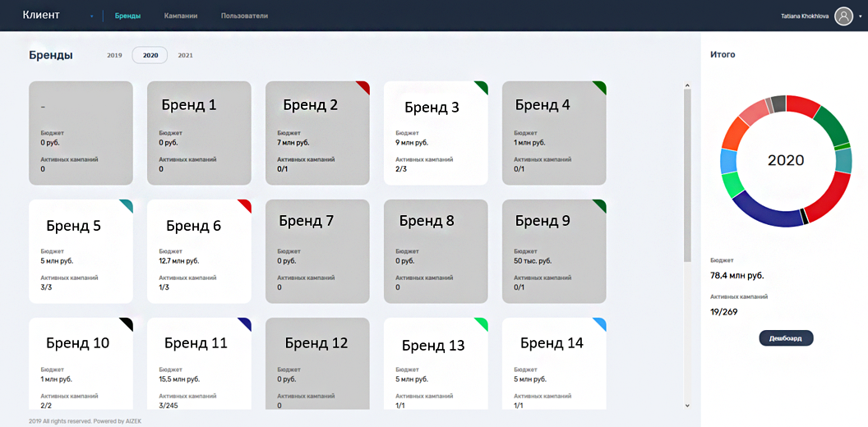Open the Бренд 6 card
Screen dimensions: 868x427
(x=198, y=251)
